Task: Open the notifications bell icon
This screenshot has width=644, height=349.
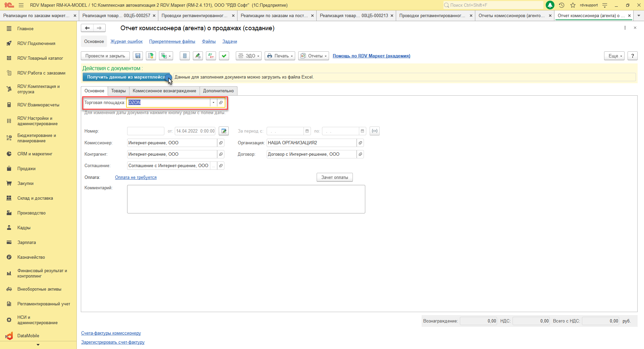Action: [x=550, y=5]
